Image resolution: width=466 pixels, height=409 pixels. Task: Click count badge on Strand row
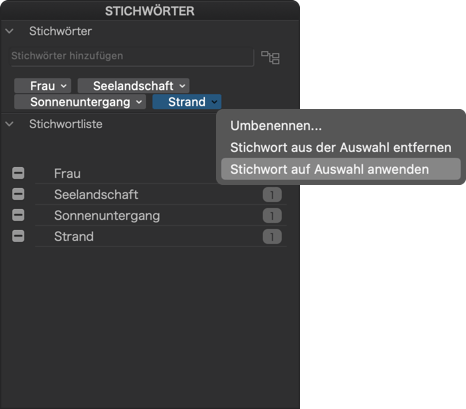pyautogui.click(x=272, y=237)
